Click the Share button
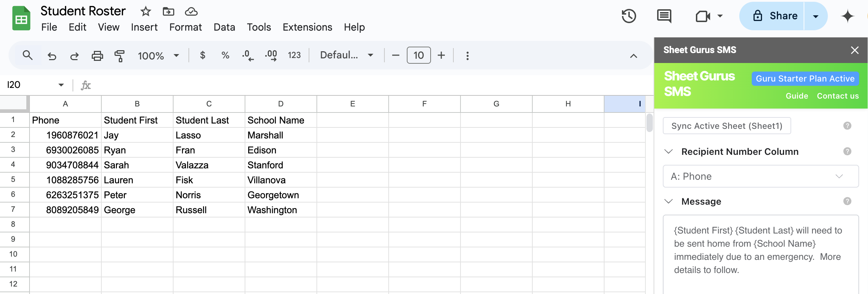Image resolution: width=868 pixels, height=294 pixels. 772,16
